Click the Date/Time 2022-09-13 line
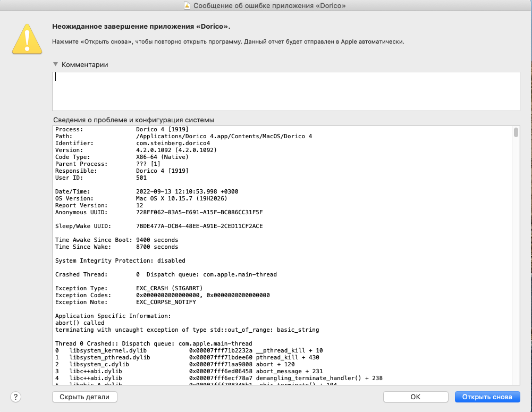The image size is (532, 412). coord(147,191)
